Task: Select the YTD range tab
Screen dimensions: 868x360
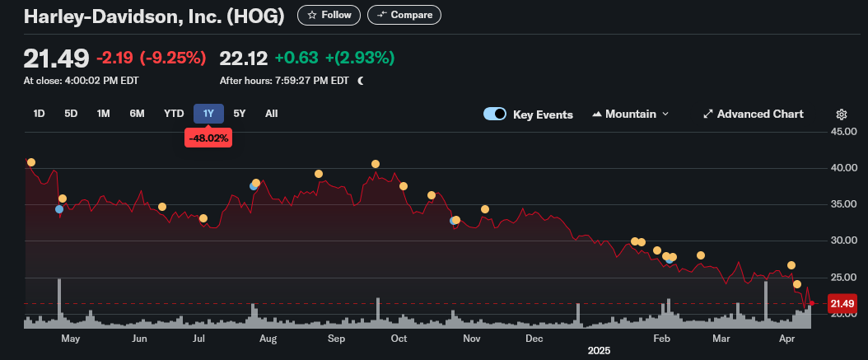Action: click(174, 114)
